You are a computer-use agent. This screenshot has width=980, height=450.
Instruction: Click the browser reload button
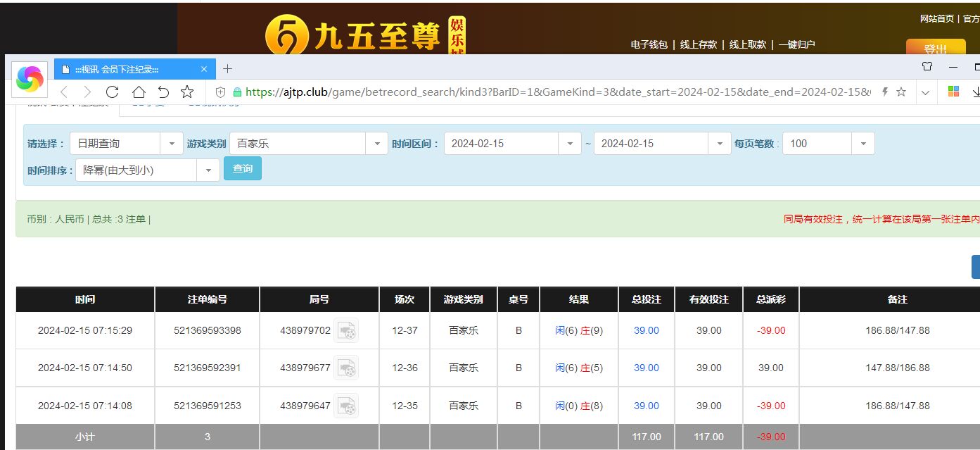pyautogui.click(x=112, y=92)
